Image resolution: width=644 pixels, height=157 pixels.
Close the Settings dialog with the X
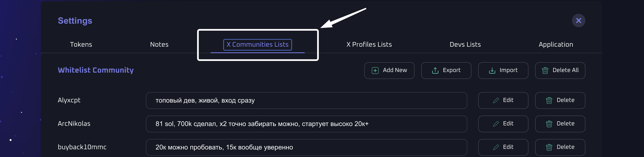[x=578, y=21]
